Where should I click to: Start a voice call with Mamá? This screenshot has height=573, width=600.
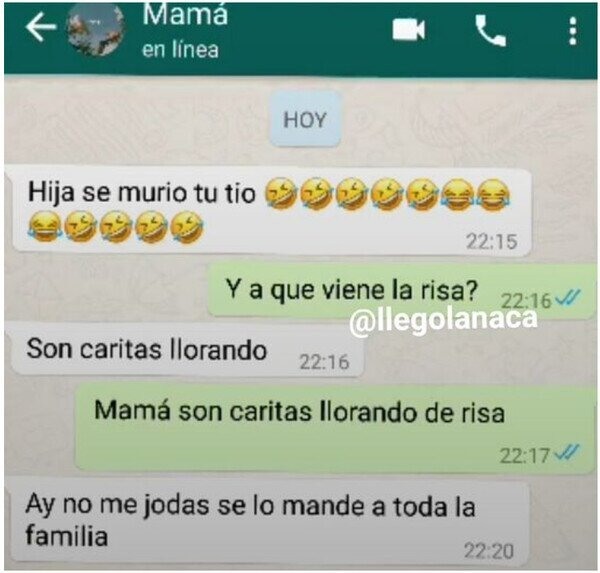(490, 31)
